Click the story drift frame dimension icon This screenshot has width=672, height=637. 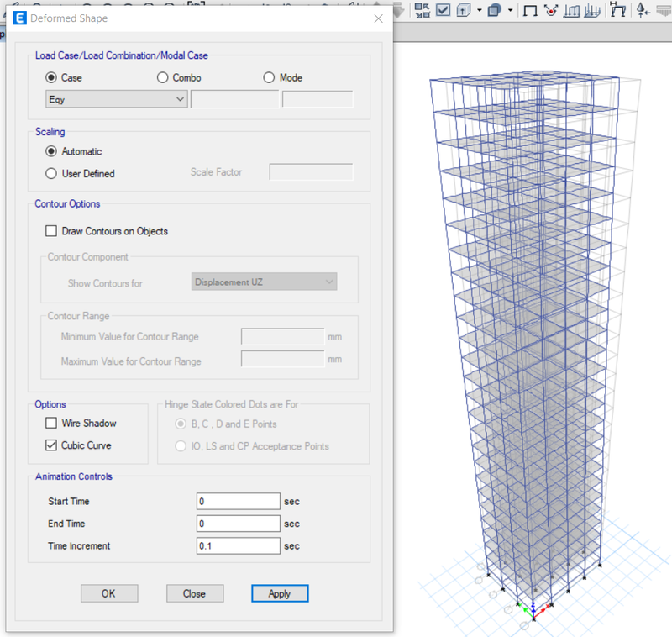[x=617, y=9]
